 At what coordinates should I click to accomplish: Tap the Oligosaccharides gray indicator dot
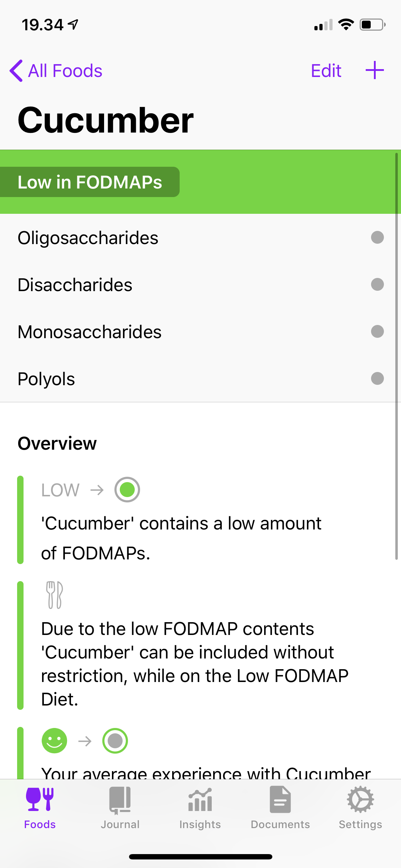pos(377,237)
